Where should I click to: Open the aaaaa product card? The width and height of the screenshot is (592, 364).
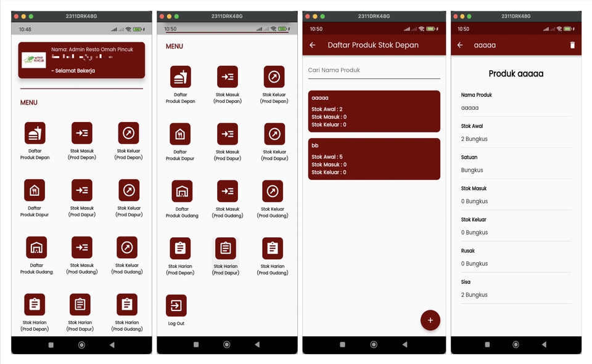[x=373, y=111]
